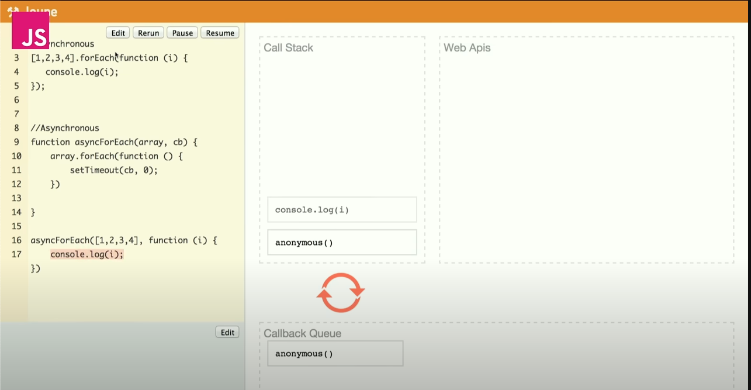Click line number 9 in the gutter
The image size is (751, 390).
click(x=17, y=142)
